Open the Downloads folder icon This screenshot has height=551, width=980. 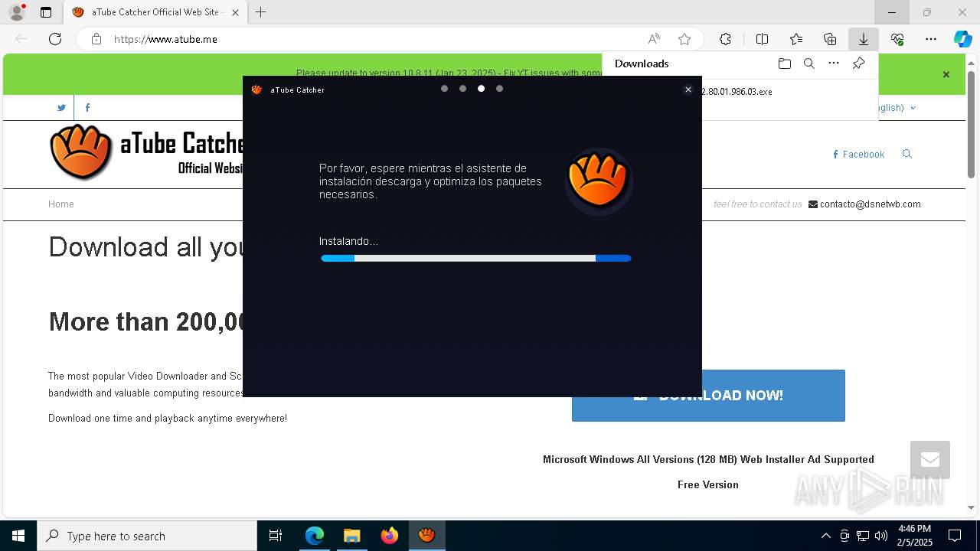click(785, 64)
